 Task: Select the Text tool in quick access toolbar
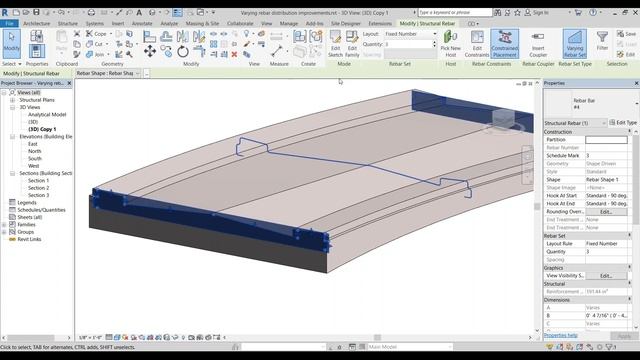[x=139, y=13]
